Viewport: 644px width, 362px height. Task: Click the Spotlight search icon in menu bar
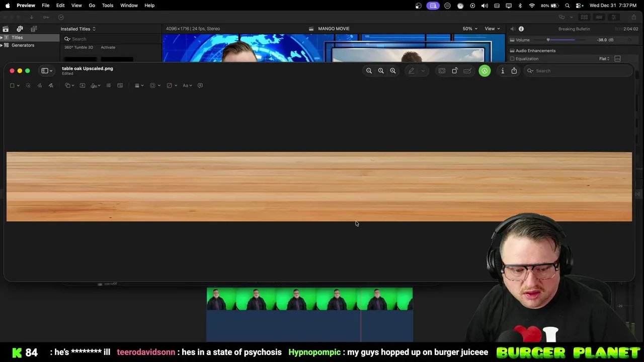[x=568, y=6]
